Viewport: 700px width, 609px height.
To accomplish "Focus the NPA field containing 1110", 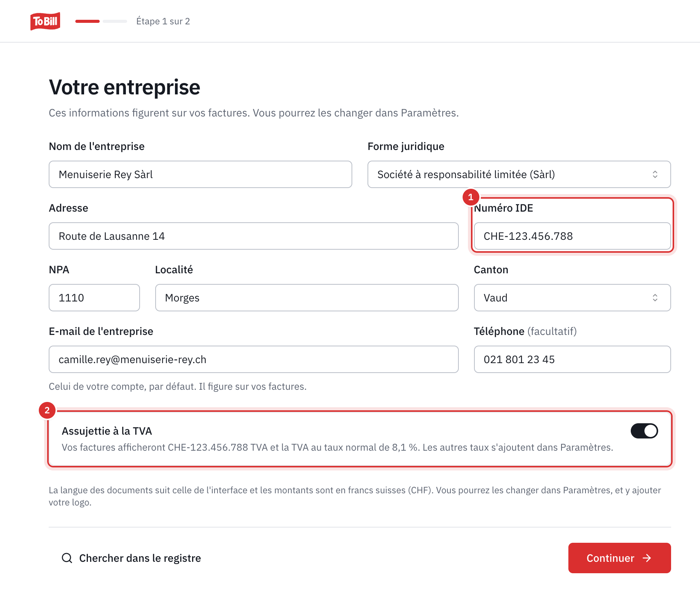I will (94, 298).
